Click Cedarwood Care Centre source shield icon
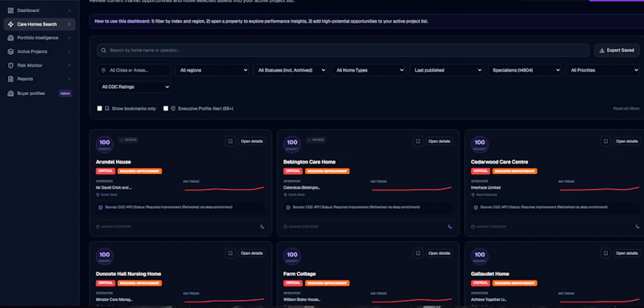This screenshot has height=308, width=644. pos(476,208)
